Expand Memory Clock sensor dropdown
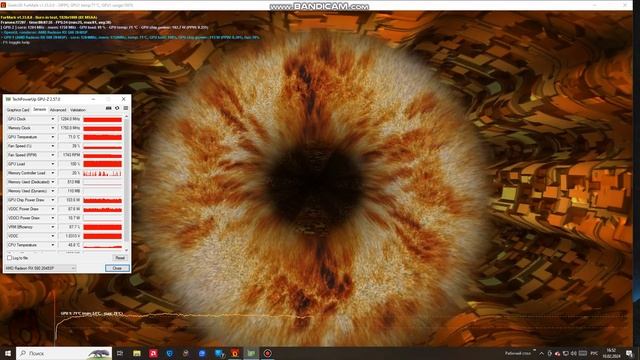 tap(53, 128)
